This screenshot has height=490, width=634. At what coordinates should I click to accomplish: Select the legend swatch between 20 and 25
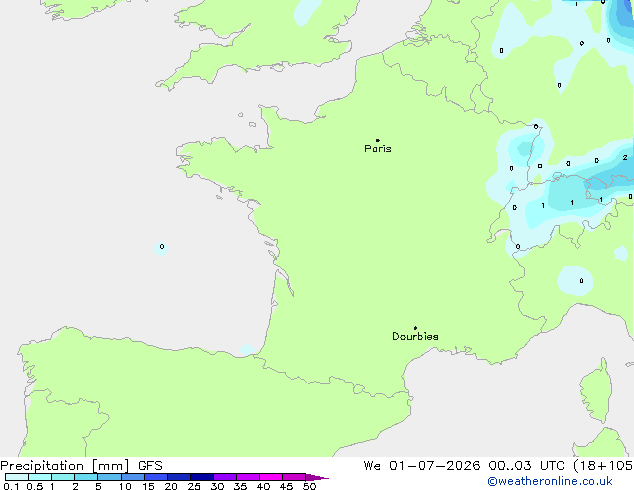pyautogui.click(x=179, y=477)
